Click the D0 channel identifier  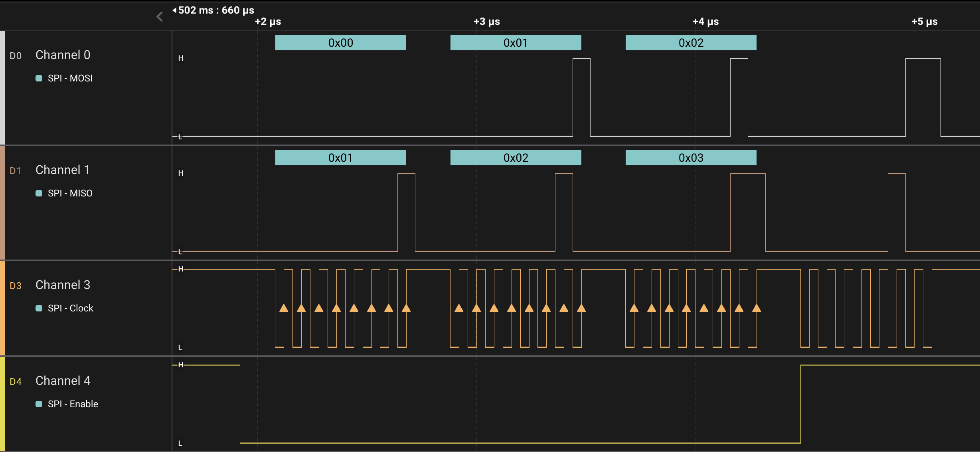click(16, 56)
